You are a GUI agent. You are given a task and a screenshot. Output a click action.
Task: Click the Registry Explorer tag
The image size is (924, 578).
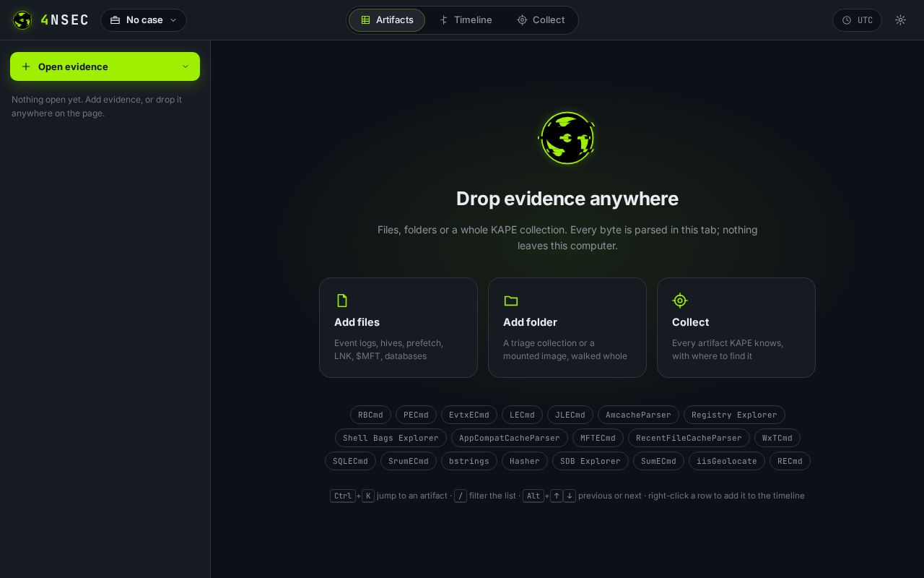[734, 415]
